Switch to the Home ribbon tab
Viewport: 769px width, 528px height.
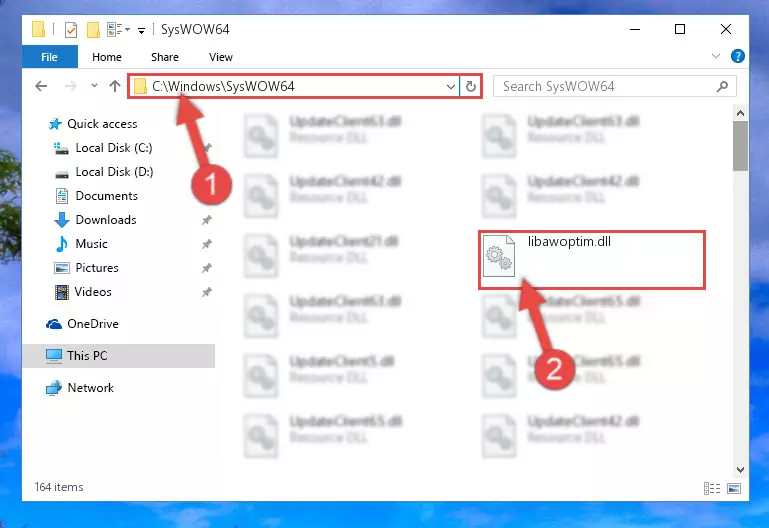[x=106, y=57]
